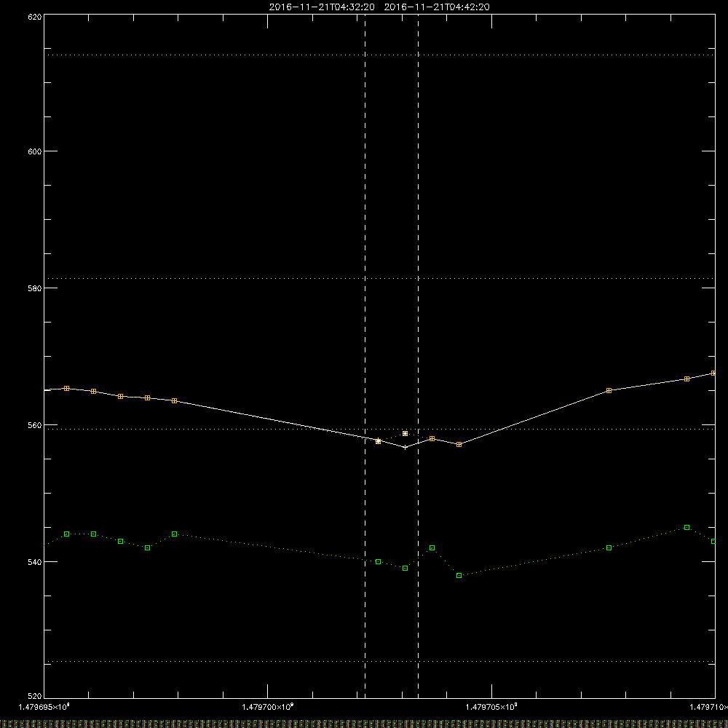Click the y-axis label 540
Image resolution: width=728 pixels, height=728 pixels.
pos(35,562)
